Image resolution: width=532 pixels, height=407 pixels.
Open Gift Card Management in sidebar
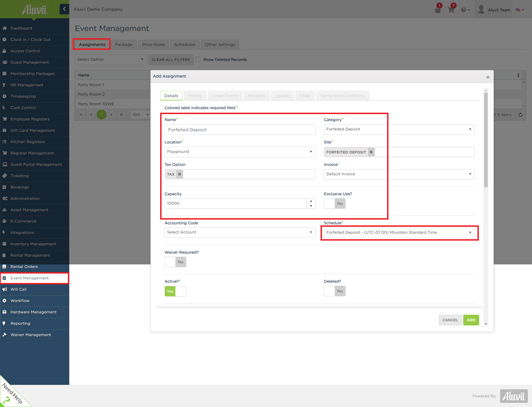[35, 130]
